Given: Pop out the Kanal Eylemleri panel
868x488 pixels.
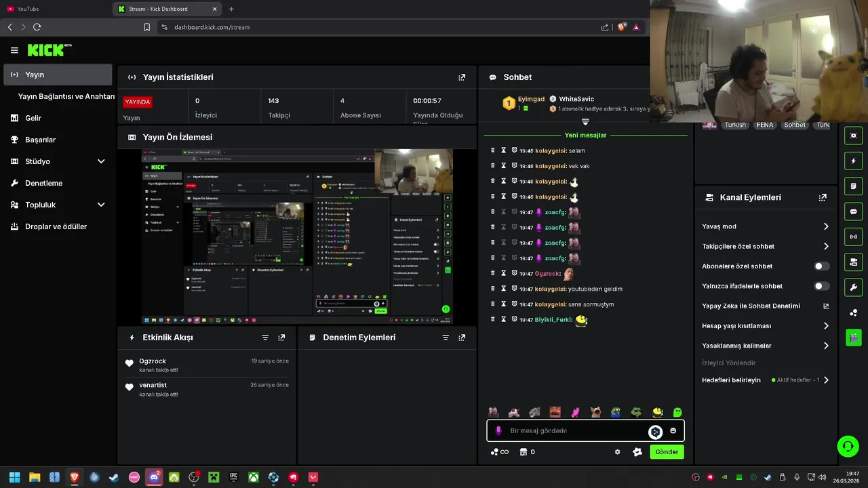Looking at the screenshot, I should coord(823,198).
